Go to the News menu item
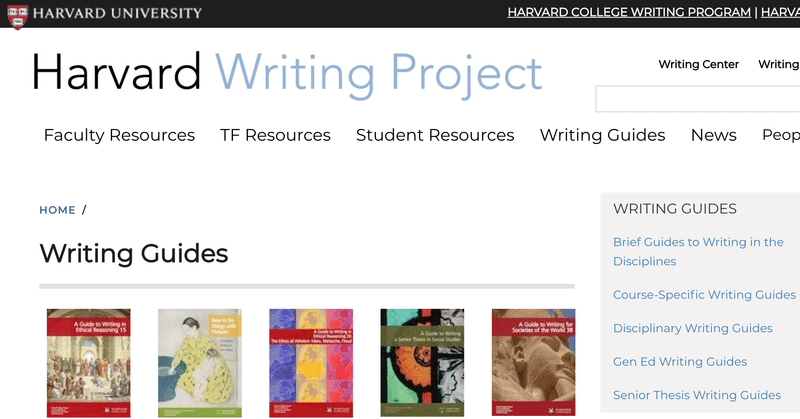 [713, 135]
